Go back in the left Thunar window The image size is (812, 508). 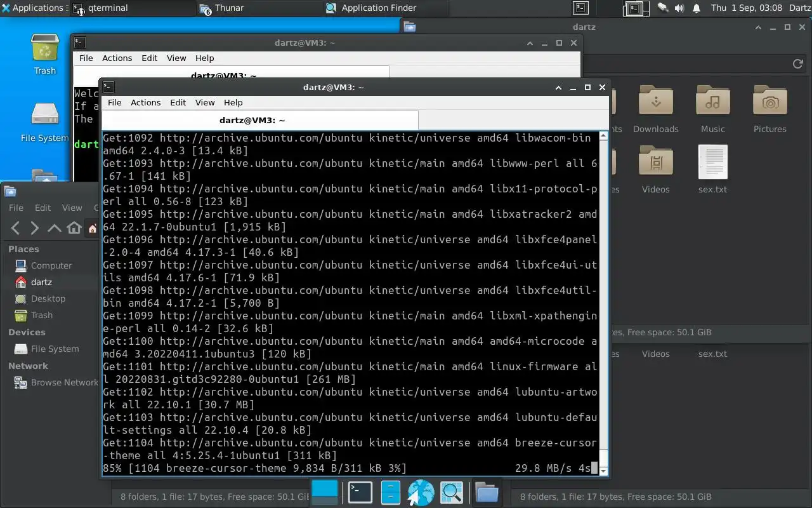pos(16,228)
